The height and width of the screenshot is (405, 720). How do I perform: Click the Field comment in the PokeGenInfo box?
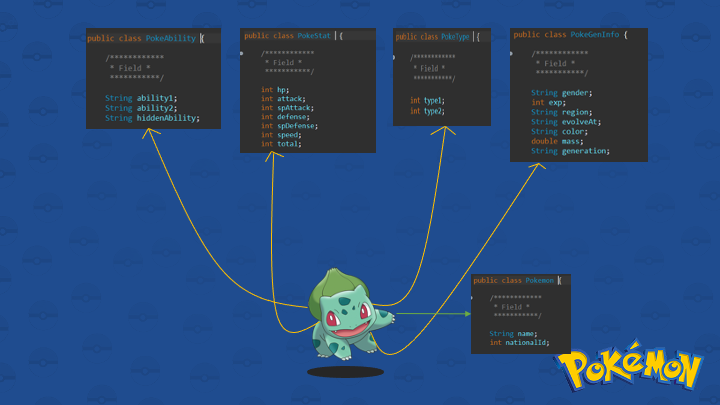coord(560,63)
